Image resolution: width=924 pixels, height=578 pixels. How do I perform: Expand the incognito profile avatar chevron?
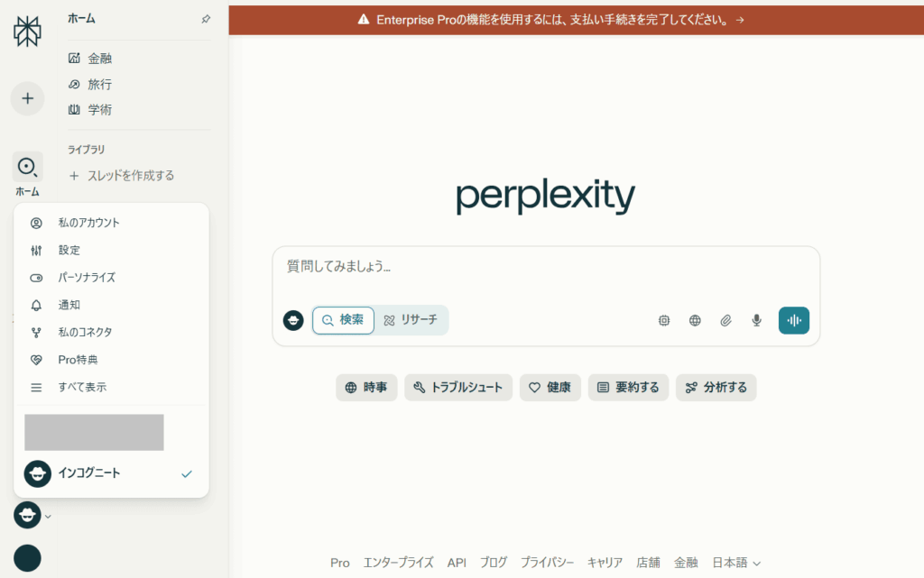click(x=49, y=516)
